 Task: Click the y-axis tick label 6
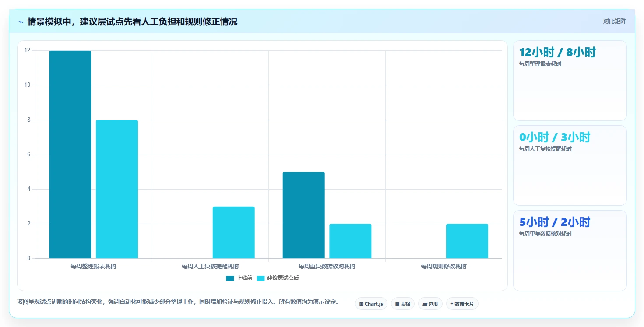pos(29,155)
